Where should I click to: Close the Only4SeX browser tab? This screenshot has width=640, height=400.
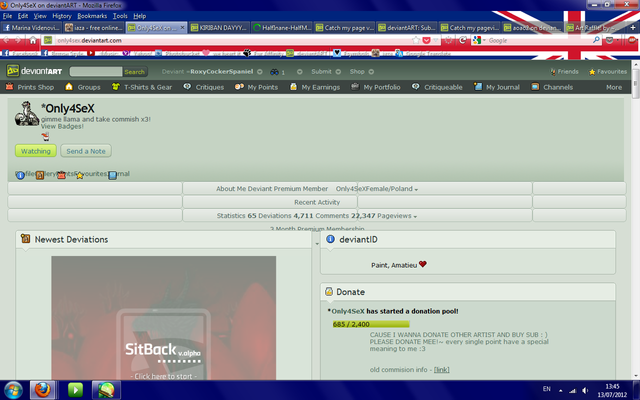click(x=182, y=27)
